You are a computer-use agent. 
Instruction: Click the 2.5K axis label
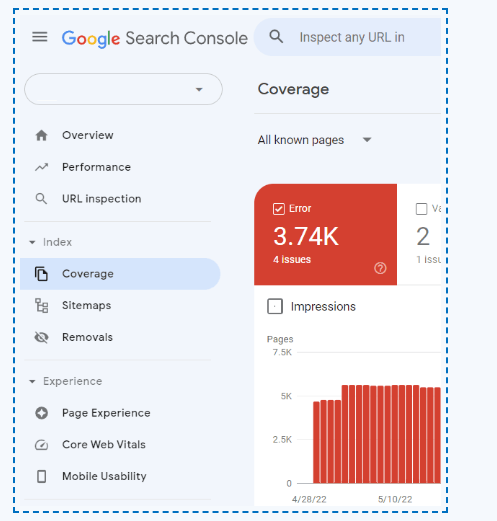click(282, 440)
